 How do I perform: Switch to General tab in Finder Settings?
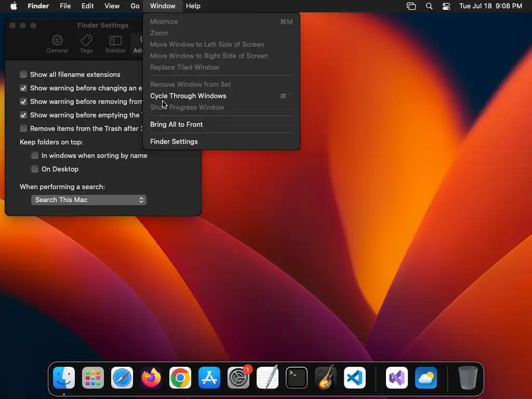tap(57, 44)
